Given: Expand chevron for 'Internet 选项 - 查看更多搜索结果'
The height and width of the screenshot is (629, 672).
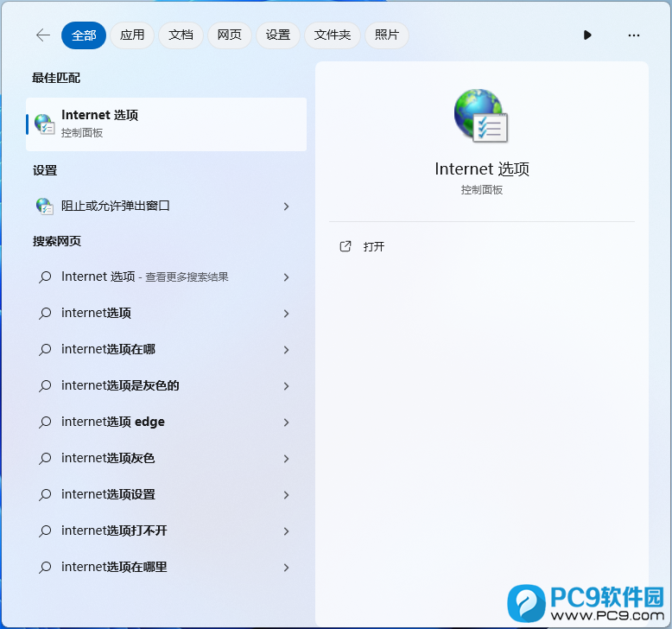Looking at the screenshot, I should click(286, 277).
